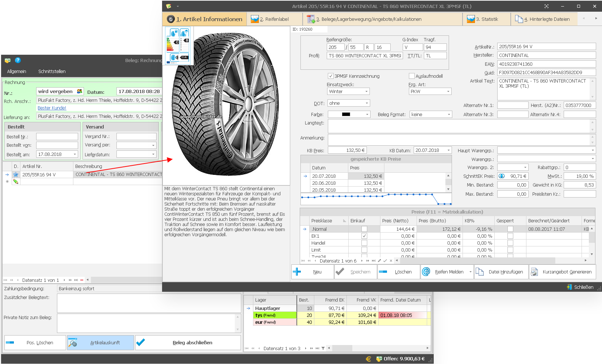Toggle the Gesperrt checkbox for .Normal
The image size is (602, 364).
(x=510, y=229)
